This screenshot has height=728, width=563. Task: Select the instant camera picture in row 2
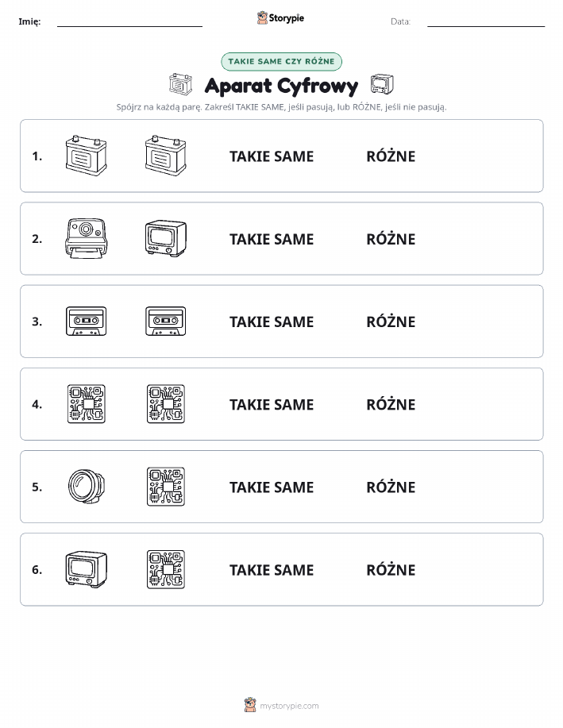coord(86,239)
